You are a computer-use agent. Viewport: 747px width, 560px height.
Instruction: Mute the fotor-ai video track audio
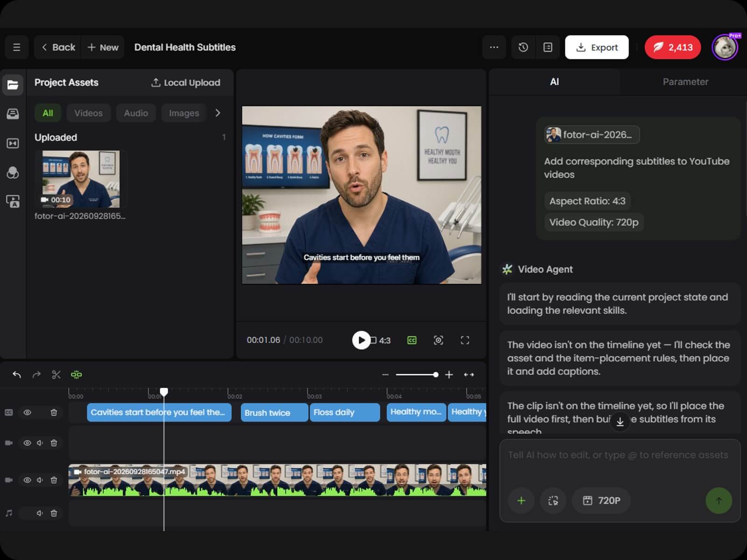[40, 480]
